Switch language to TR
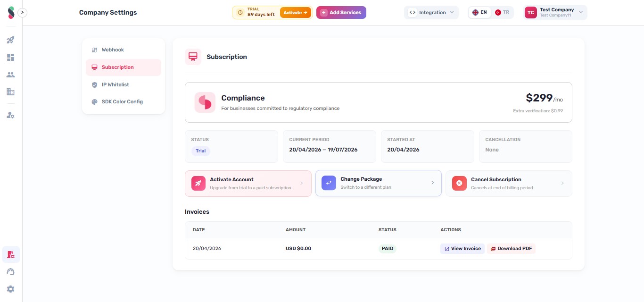The height and width of the screenshot is (302, 644). [x=502, y=13]
